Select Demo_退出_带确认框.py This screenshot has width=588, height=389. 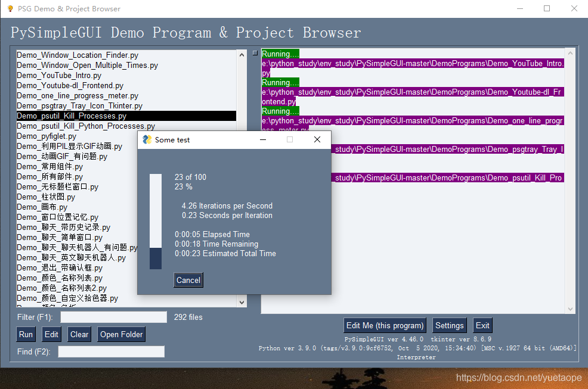(77, 267)
